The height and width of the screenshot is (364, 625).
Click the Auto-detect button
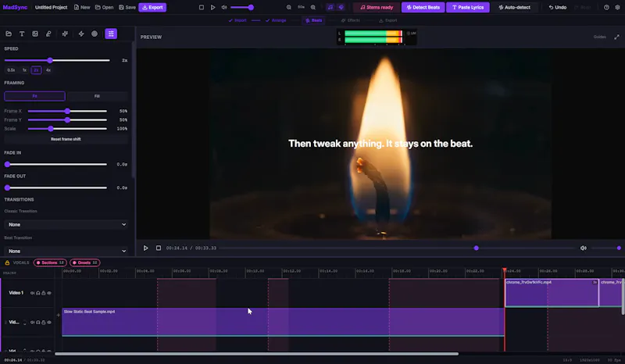[x=514, y=7]
